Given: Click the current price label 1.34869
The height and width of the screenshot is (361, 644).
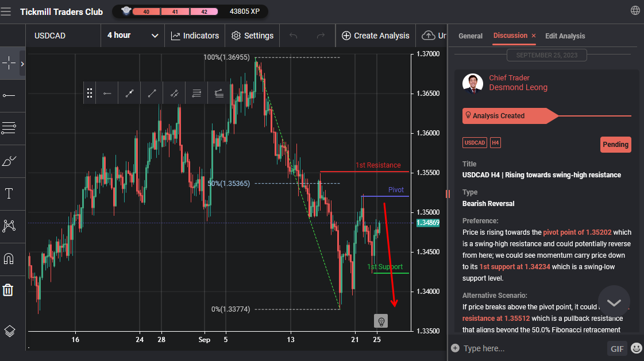Looking at the screenshot, I should coord(427,223).
